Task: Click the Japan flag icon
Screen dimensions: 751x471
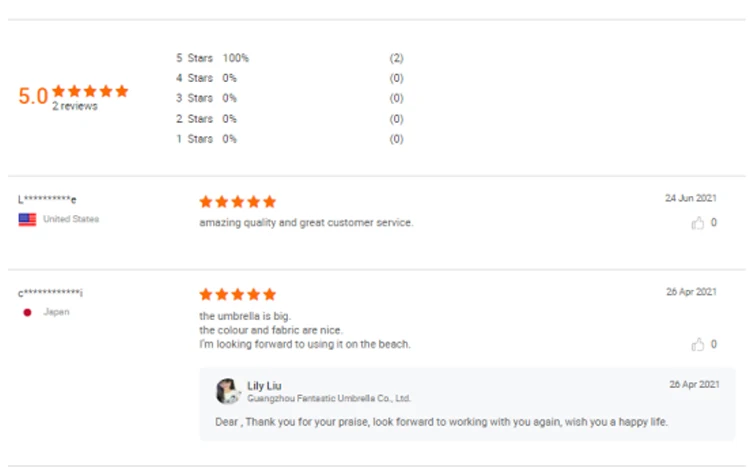Action: (27, 312)
